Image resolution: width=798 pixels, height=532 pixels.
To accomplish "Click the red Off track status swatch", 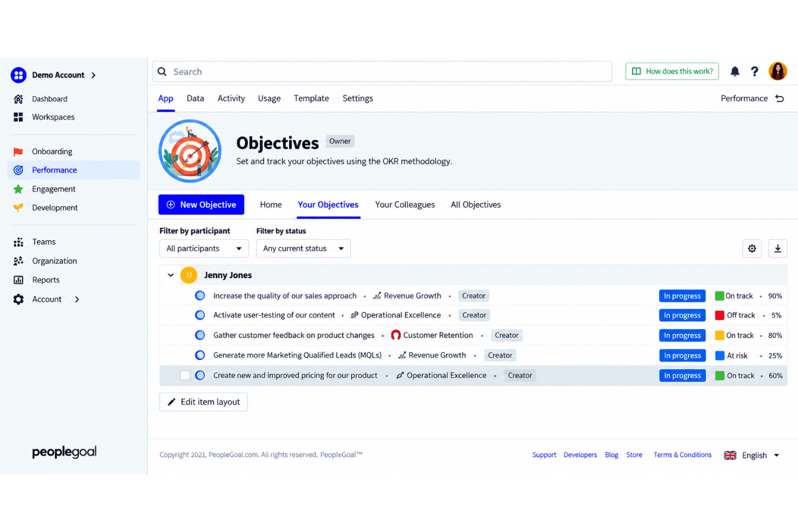I will click(719, 315).
